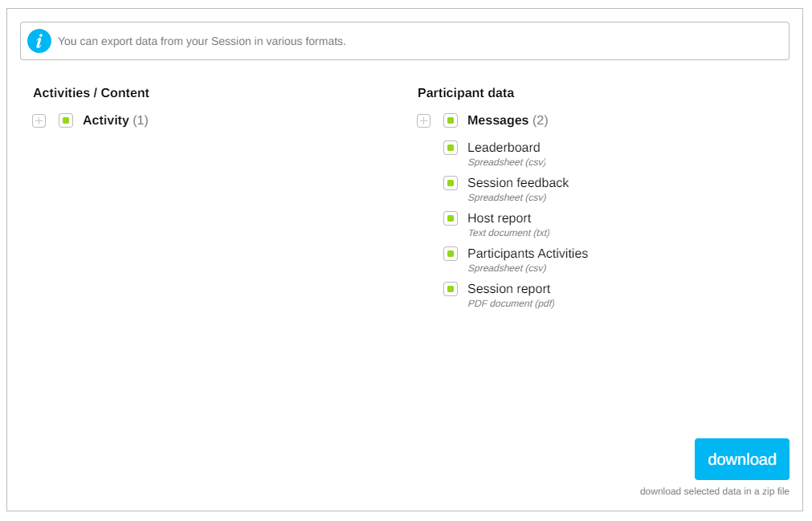
Task: Expand the Activity tree node
Action: (39, 120)
